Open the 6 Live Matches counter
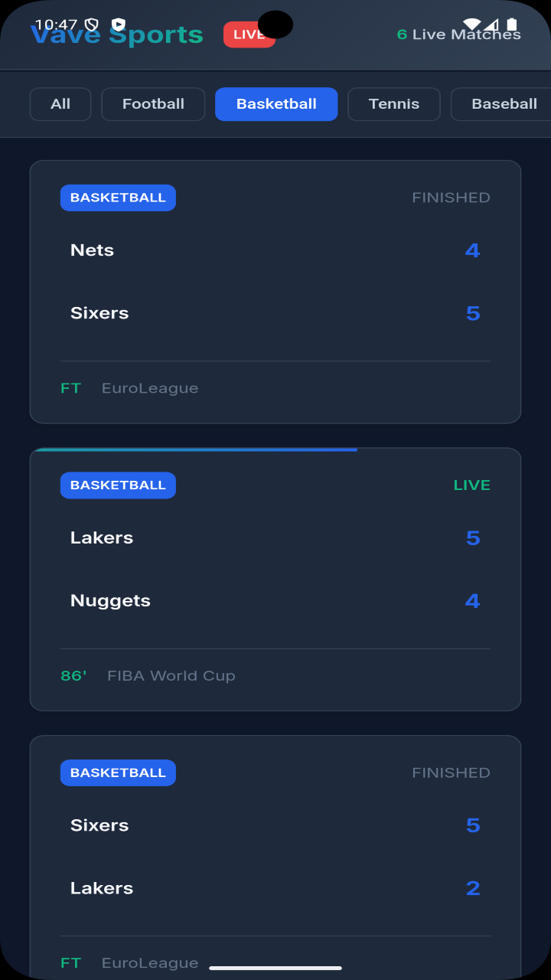Screen dimensions: 551x980 459,34
